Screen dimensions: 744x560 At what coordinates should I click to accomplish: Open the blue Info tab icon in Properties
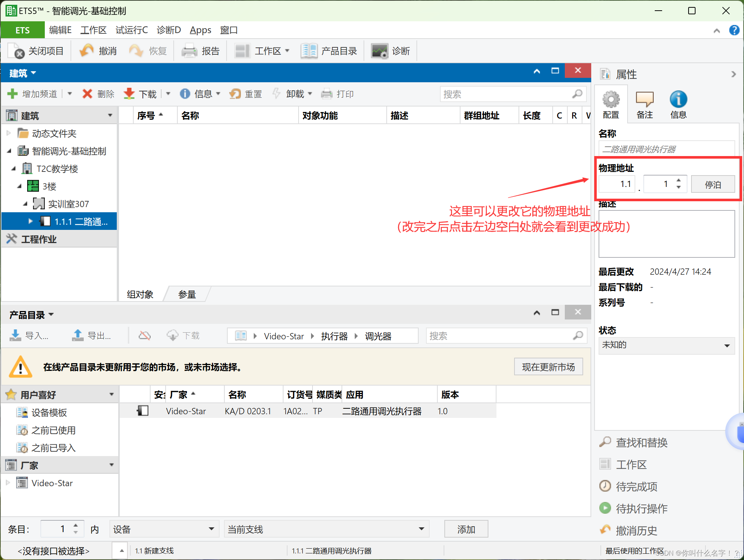pyautogui.click(x=678, y=100)
